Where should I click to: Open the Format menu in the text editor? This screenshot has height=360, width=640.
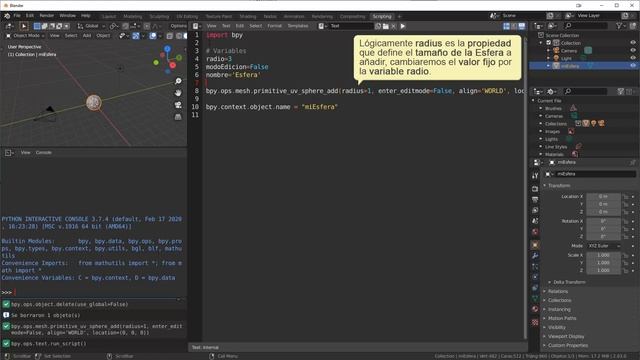[274, 26]
